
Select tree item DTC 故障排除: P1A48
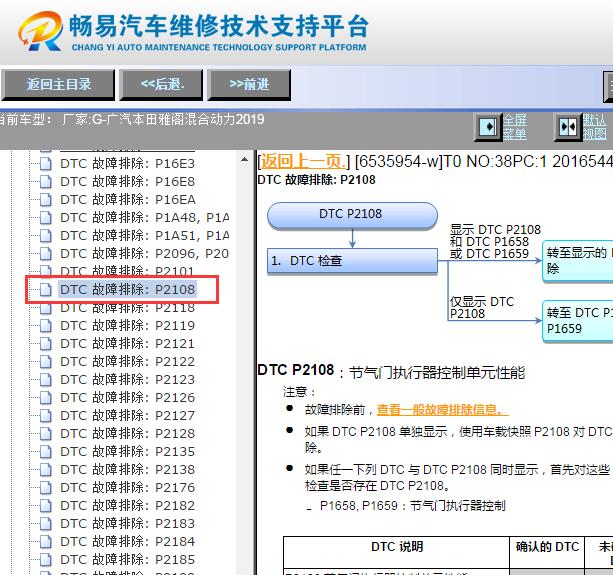point(145,217)
